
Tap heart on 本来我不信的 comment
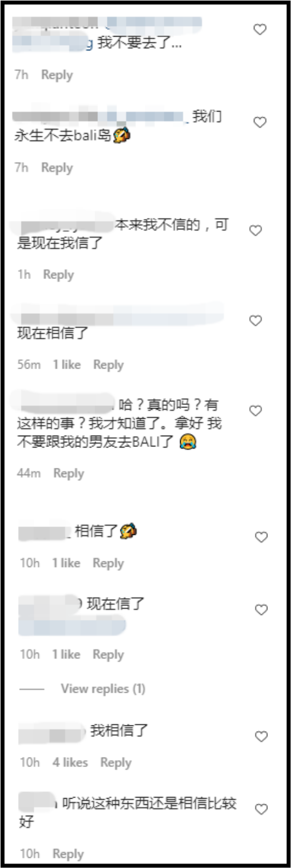click(256, 231)
